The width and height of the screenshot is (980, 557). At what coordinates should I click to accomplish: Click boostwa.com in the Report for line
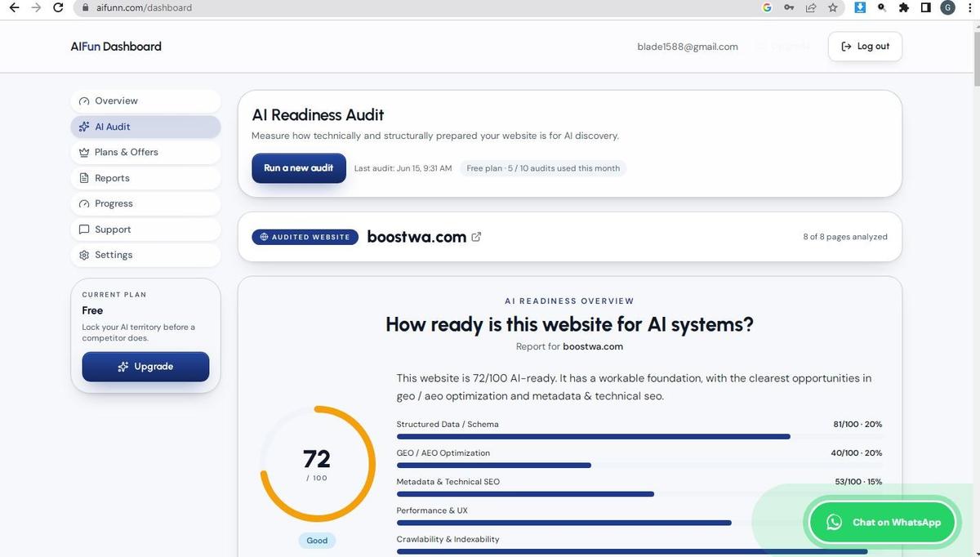[593, 346]
